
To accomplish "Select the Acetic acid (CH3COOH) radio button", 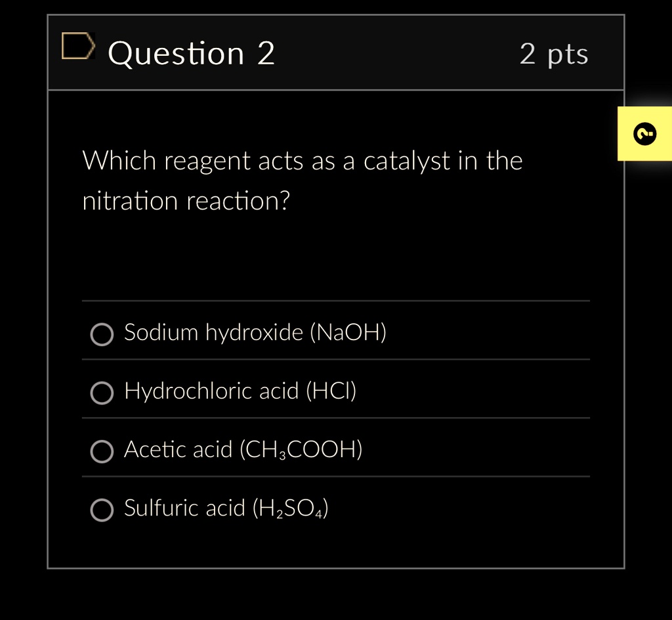I will (102, 451).
